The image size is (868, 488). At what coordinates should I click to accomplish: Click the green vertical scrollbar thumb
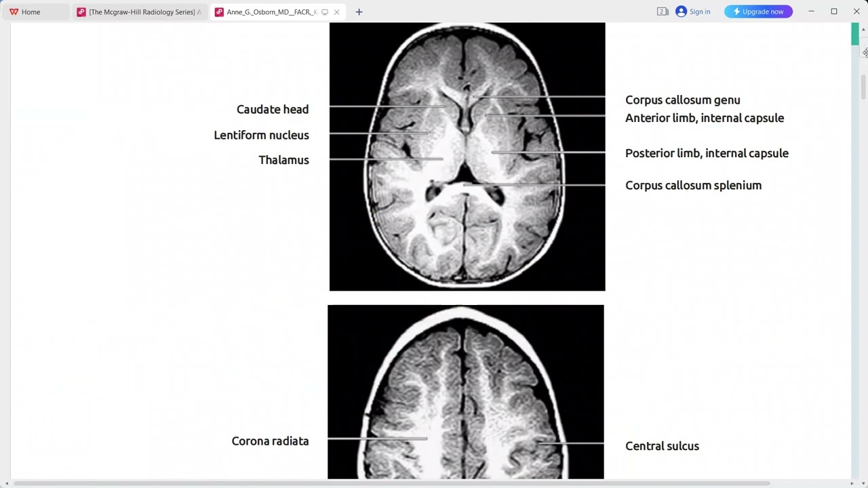[855, 34]
